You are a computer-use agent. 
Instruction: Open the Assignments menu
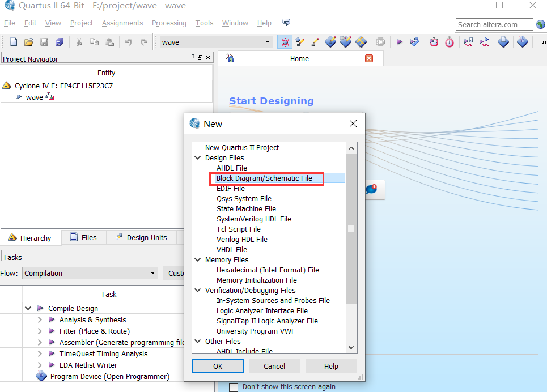click(122, 23)
